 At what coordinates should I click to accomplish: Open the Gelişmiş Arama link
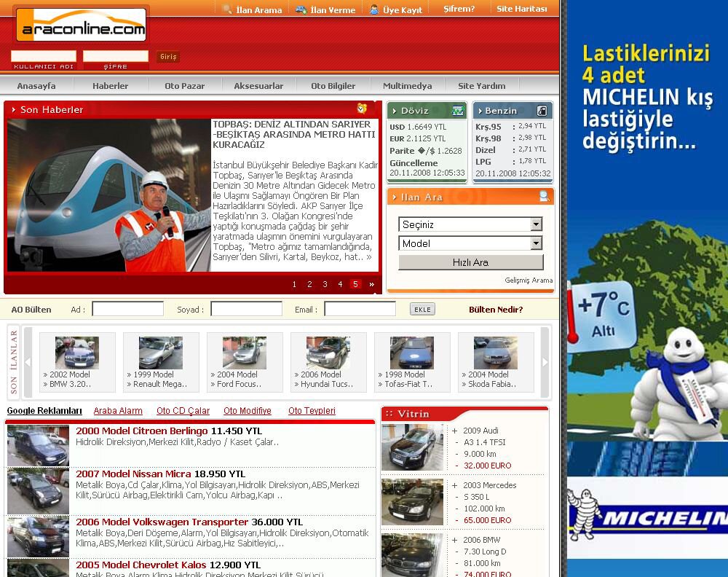[x=529, y=280]
